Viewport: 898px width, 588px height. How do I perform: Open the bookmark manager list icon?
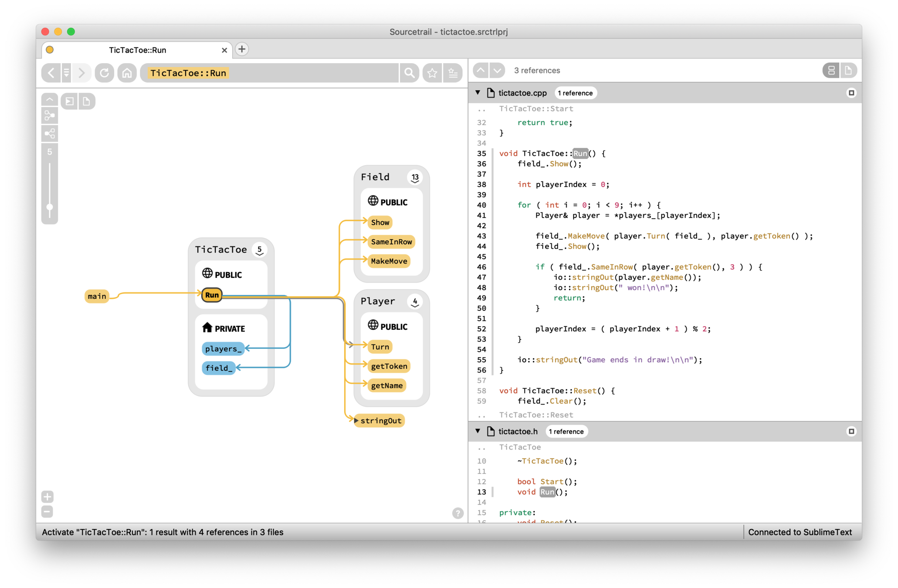coord(453,73)
